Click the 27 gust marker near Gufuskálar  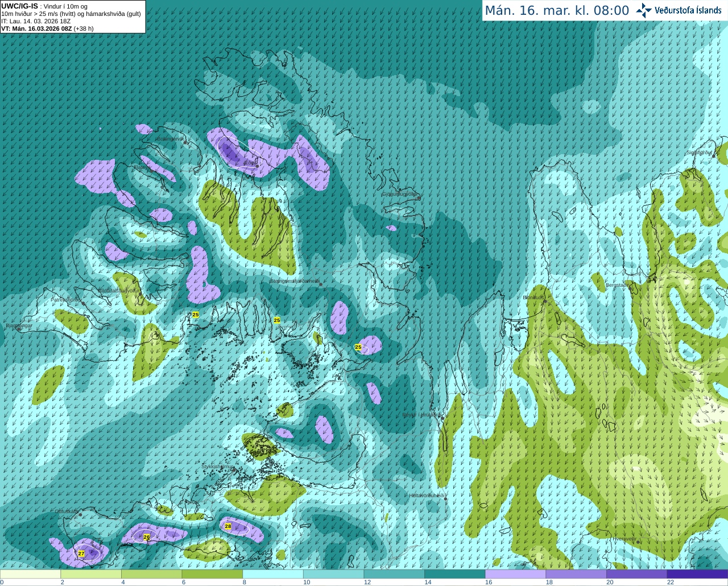[x=81, y=553]
